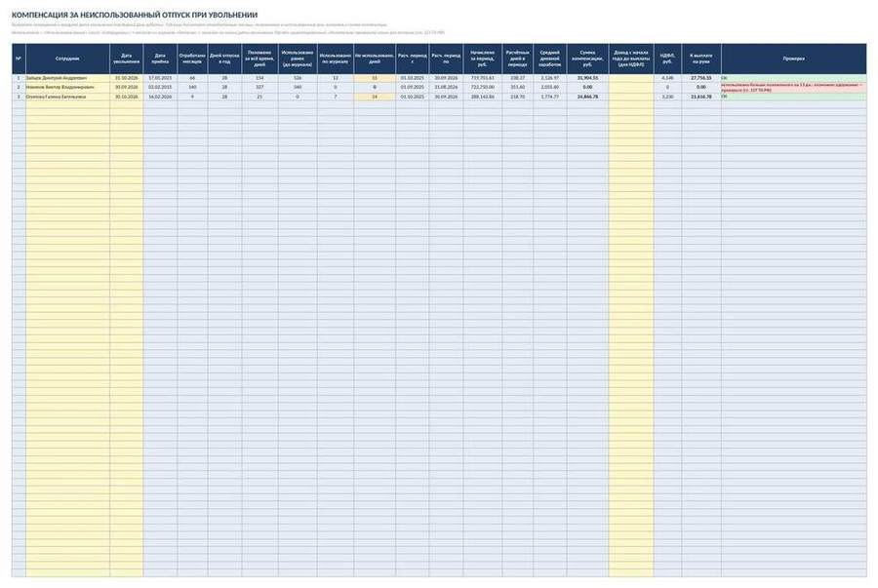
Task: Select the 'Положено за всё время, дней' header
Action: click(x=259, y=59)
